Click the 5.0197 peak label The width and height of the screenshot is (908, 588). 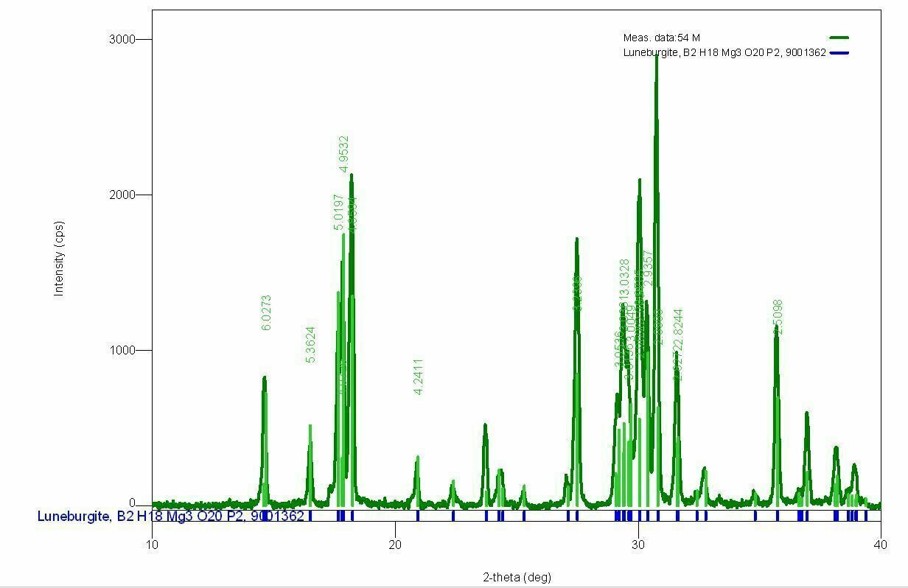coord(338,212)
